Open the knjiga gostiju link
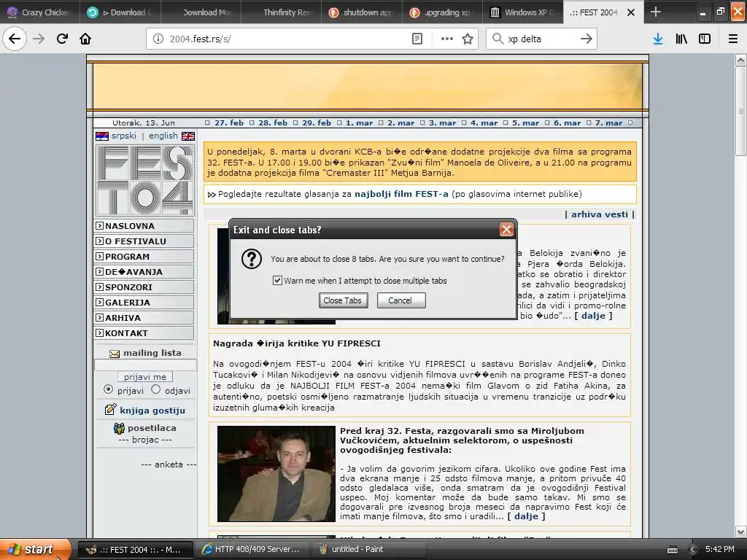The height and width of the screenshot is (560, 747). [152, 411]
